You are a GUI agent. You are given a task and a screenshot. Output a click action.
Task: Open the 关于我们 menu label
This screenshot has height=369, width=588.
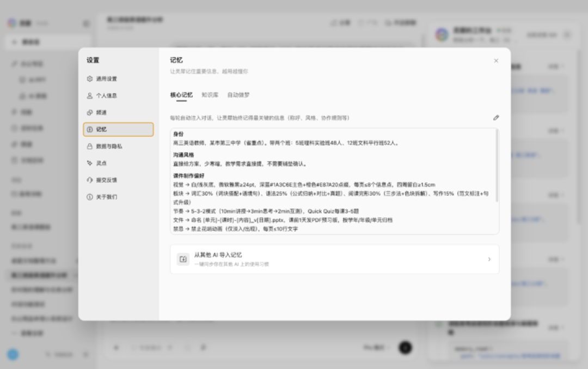click(x=107, y=197)
